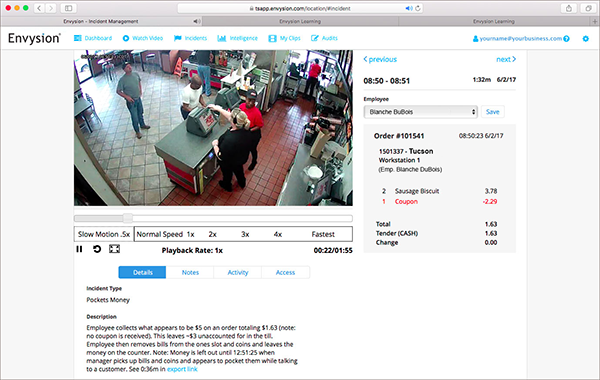Select Normal Speed 1x playback
Screen dimensions: 600x380
(165, 234)
